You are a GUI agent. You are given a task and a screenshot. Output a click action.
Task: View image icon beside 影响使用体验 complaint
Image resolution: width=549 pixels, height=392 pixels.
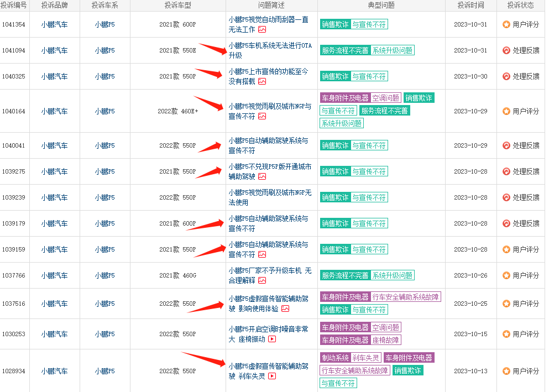coord(285,309)
